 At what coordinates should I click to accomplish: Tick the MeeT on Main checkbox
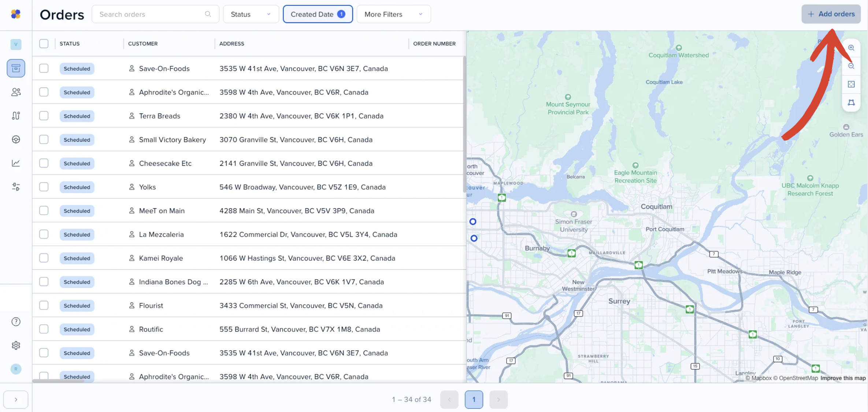(x=44, y=211)
